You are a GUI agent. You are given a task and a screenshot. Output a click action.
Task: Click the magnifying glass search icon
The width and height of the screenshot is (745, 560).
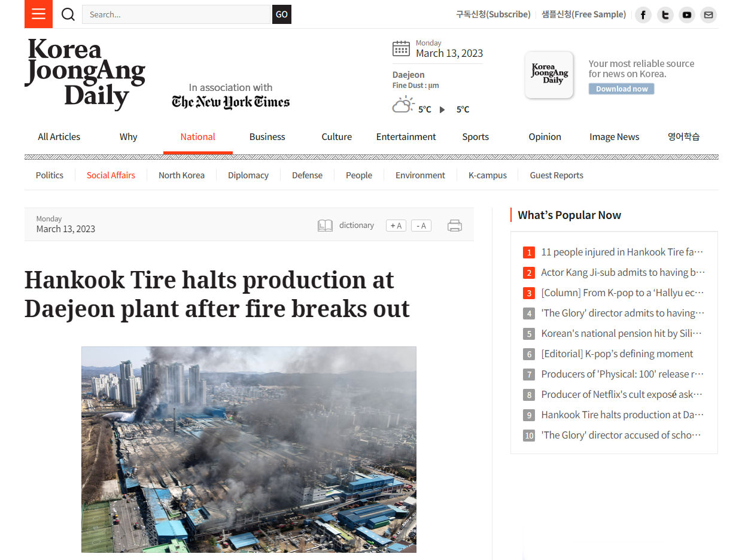(68, 14)
